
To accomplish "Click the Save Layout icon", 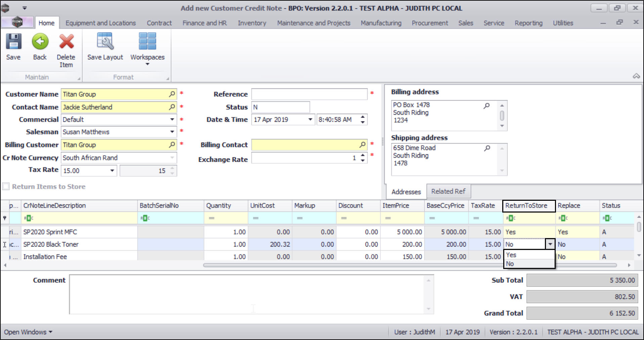I will (105, 42).
